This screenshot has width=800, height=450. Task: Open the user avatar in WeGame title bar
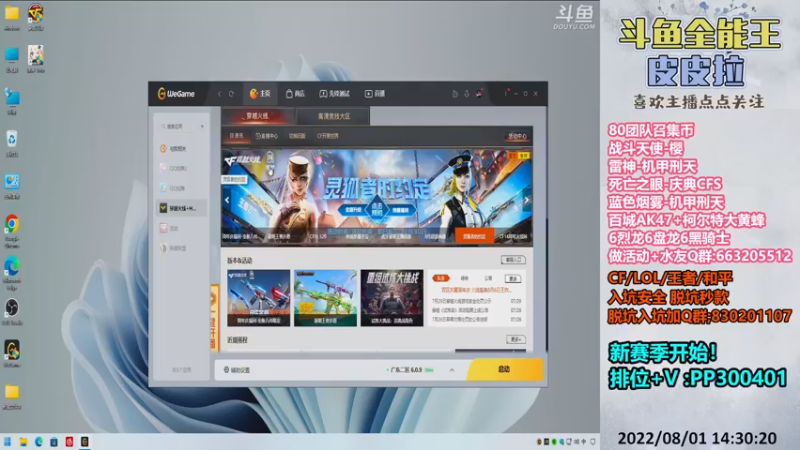point(480,93)
